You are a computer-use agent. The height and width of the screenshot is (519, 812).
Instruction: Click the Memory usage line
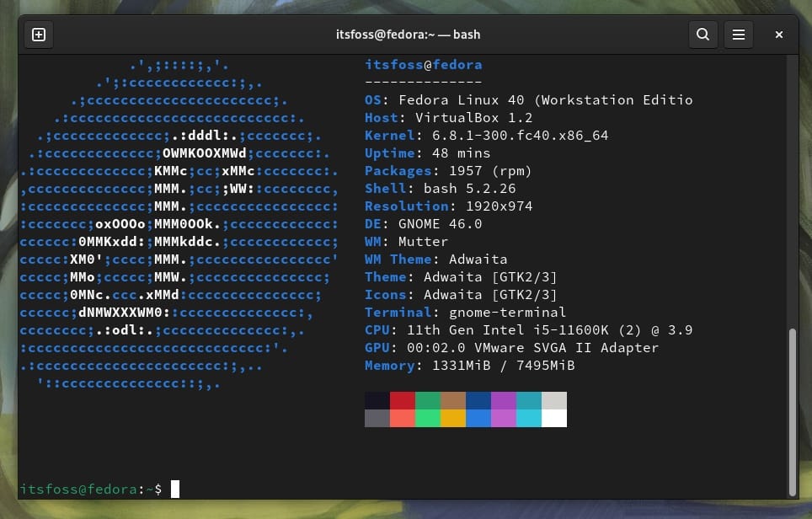tap(468, 365)
